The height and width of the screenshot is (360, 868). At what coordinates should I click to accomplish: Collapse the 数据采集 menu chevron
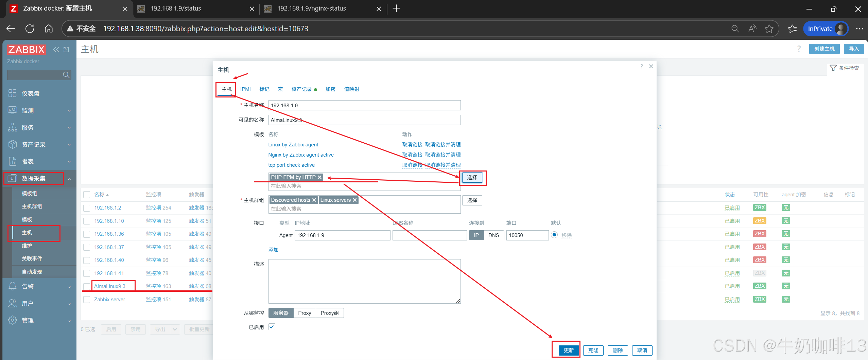(x=69, y=179)
